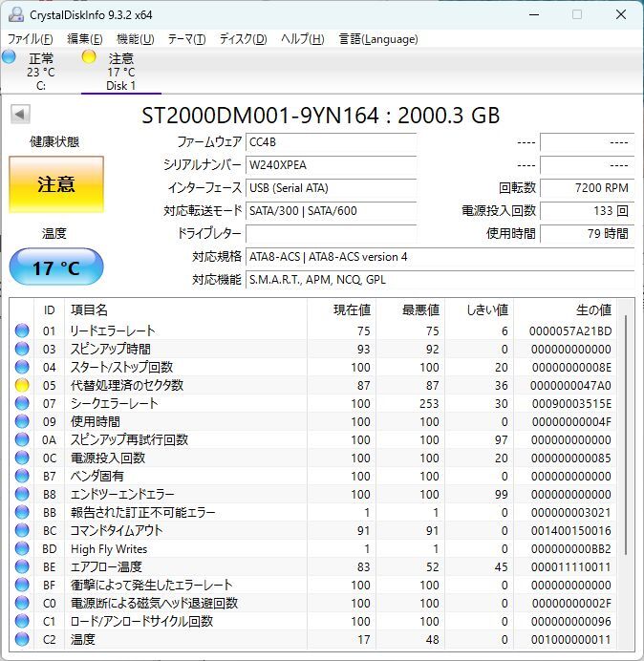This screenshot has width=644, height=661.
Task: Click status orb for BD High Fly Writes
Action: (22, 548)
